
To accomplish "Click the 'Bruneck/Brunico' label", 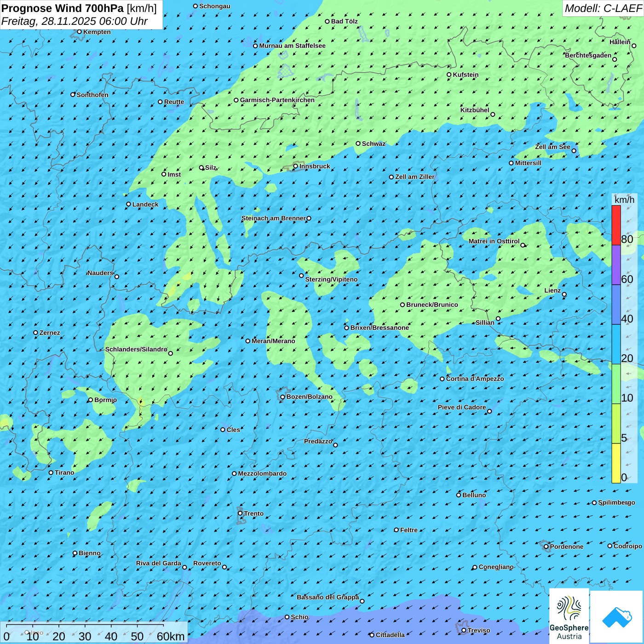I will tap(432, 305).
